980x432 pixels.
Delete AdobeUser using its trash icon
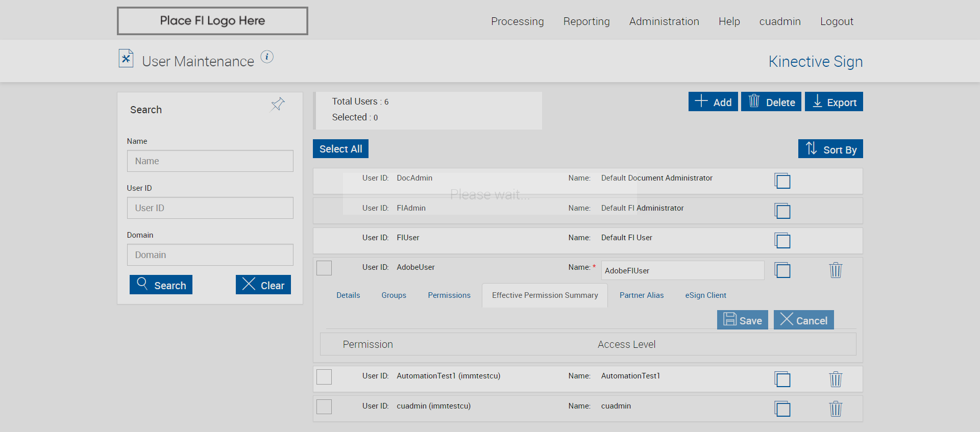point(836,270)
